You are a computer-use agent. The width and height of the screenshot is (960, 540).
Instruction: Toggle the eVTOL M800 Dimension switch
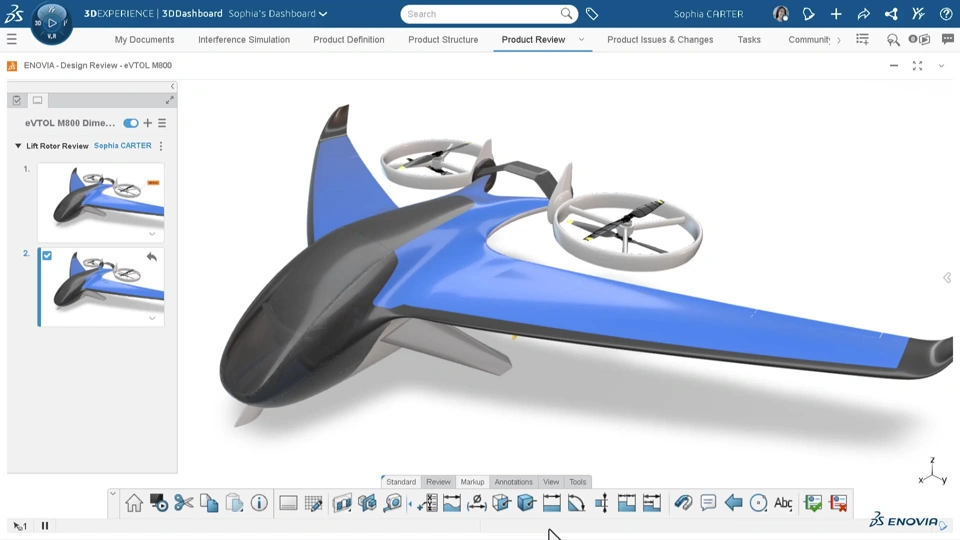[x=130, y=123]
